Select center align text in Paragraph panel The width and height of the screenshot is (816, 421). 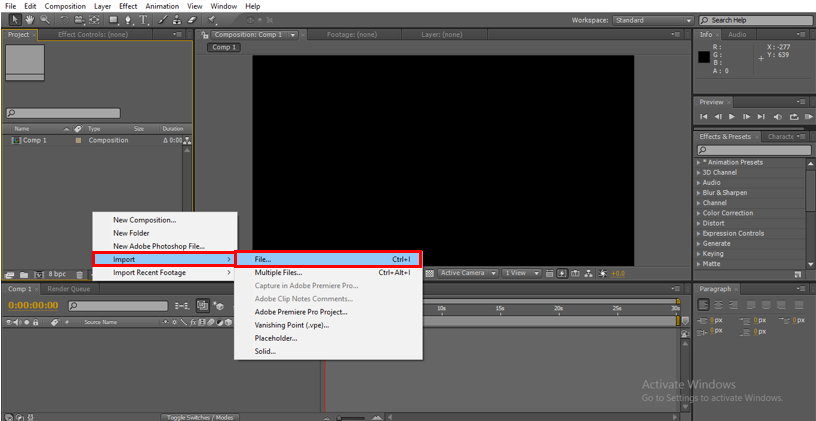(718, 304)
